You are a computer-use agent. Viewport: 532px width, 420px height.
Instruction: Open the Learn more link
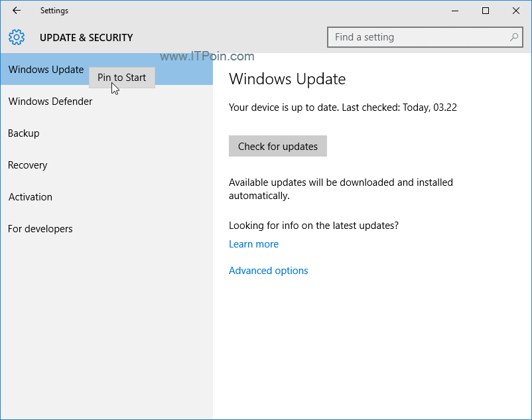coord(253,244)
